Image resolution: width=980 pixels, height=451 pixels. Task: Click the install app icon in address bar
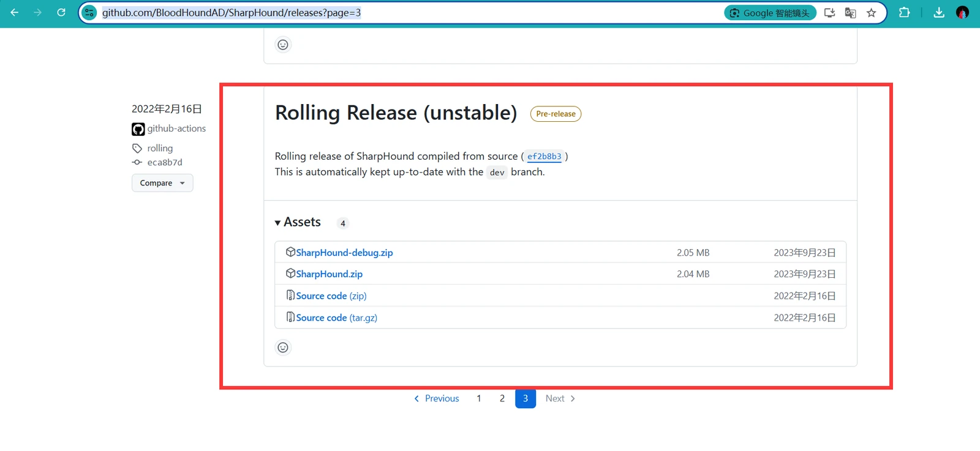click(829, 13)
